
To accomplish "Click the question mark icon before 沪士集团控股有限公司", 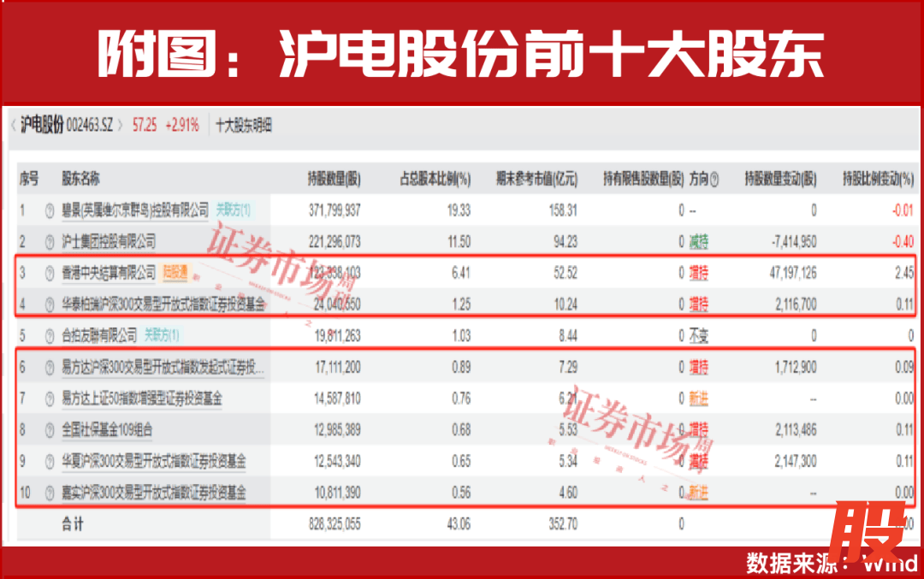I will pos(49,242).
